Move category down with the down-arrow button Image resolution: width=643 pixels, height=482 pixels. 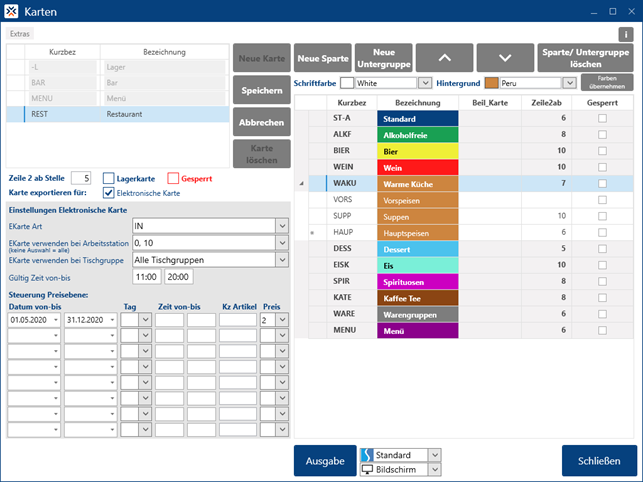pyautogui.click(x=505, y=58)
